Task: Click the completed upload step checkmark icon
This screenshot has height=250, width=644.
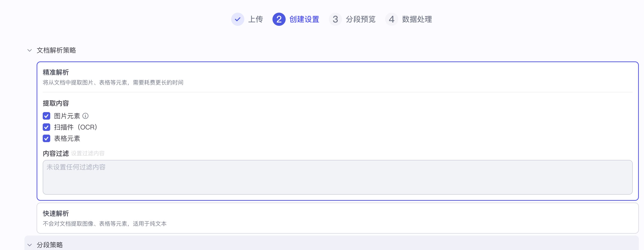Action: tap(238, 19)
